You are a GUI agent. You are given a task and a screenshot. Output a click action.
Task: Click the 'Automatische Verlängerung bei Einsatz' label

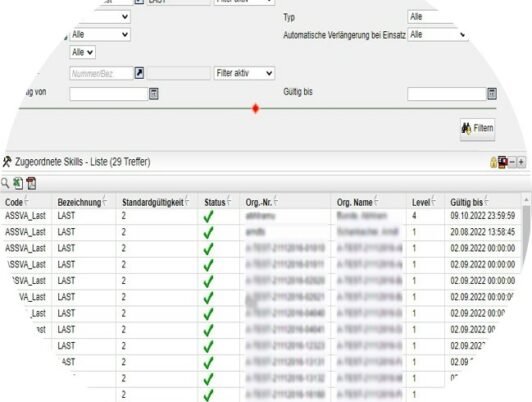[344, 35]
